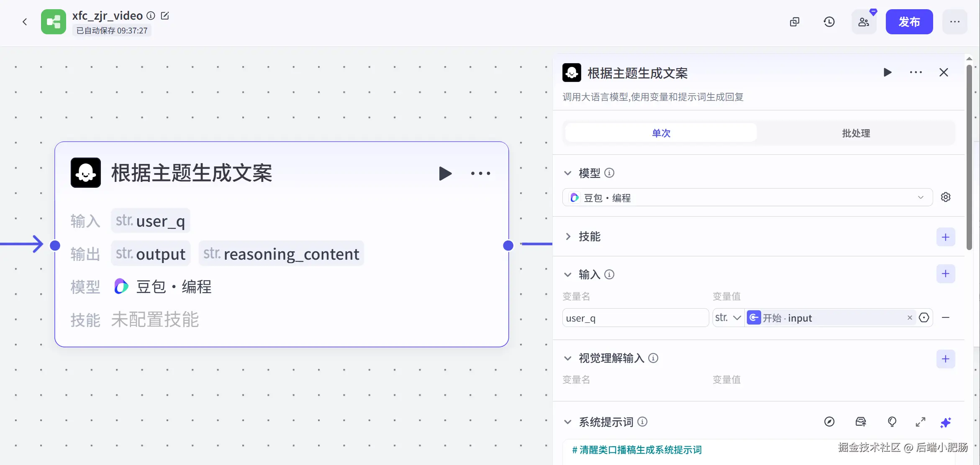Click the duplicate workflow icon in header
Image resolution: width=980 pixels, height=465 pixels.
[794, 22]
